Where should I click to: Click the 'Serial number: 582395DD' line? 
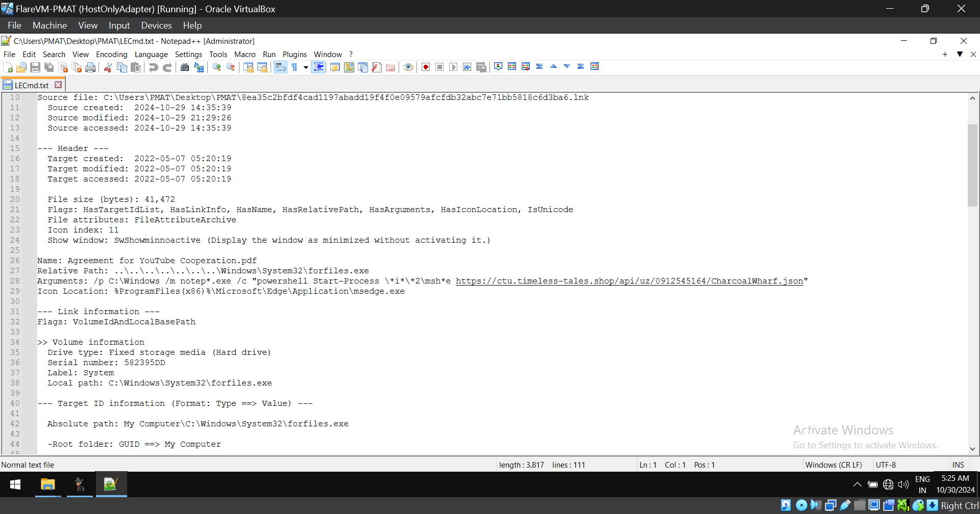click(x=106, y=363)
